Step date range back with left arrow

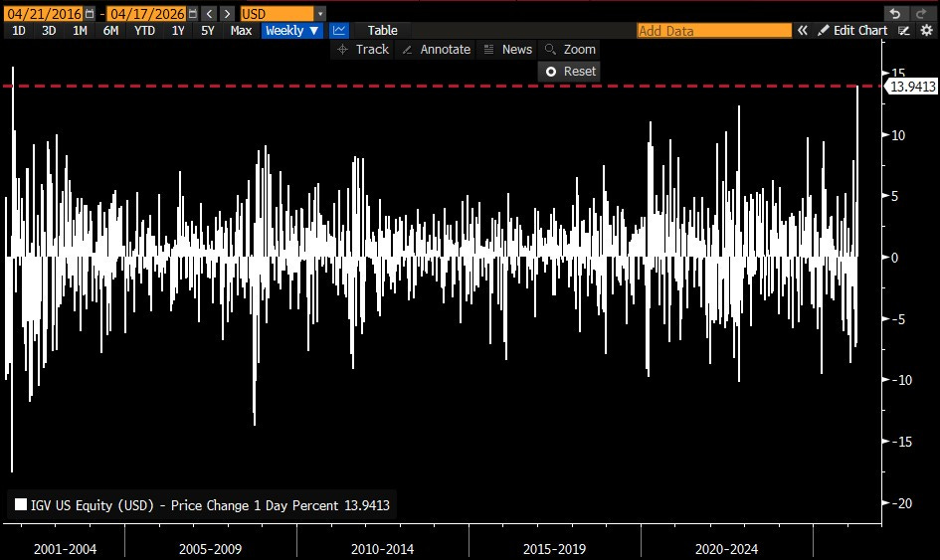208,13
